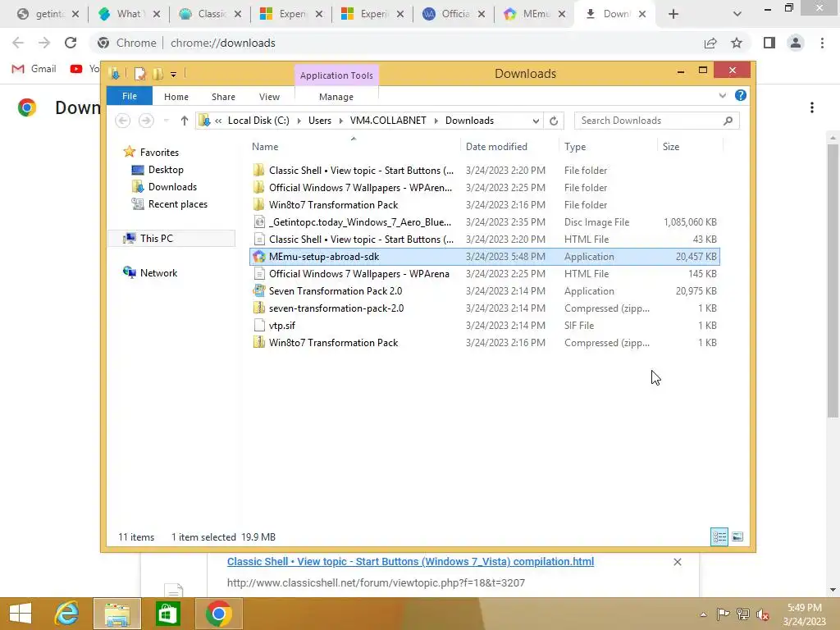Refresh the Downloads folder view
Image resolution: width=840 pixels, height=630 pixels.
(554, 121)
